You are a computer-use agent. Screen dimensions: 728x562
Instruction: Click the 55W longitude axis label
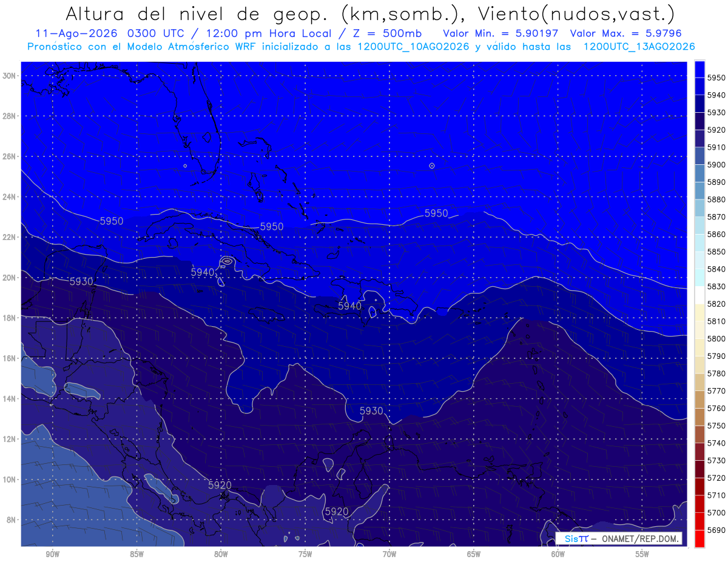tap(642, 554)
